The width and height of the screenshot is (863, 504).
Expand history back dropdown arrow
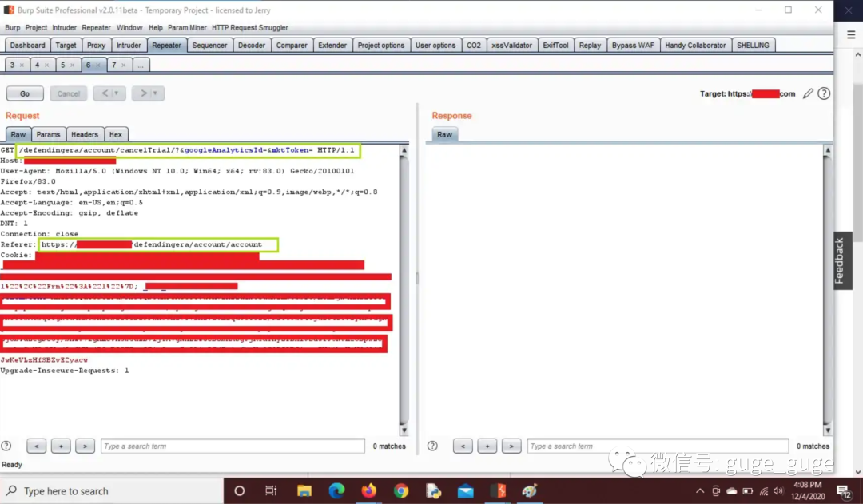point(116,93)
